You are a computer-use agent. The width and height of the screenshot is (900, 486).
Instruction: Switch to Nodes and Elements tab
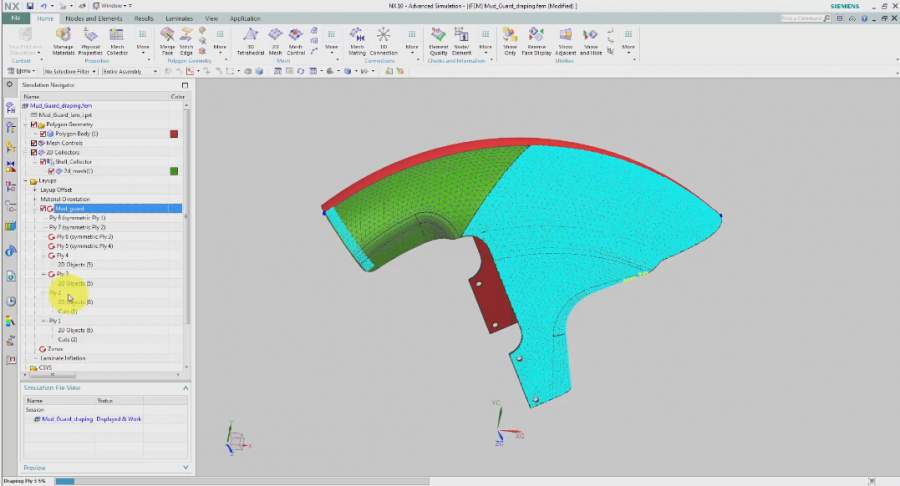point(94,18)
